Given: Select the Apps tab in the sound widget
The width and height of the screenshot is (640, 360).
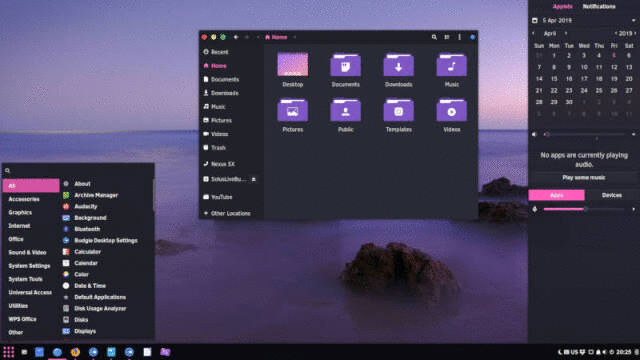Looking at the screenshot, I should point(556,195).
